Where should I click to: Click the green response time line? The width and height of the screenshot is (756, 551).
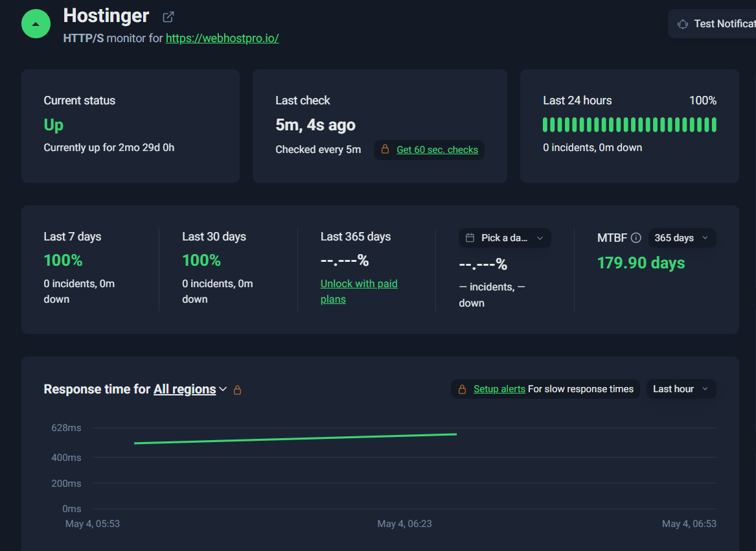295,439
